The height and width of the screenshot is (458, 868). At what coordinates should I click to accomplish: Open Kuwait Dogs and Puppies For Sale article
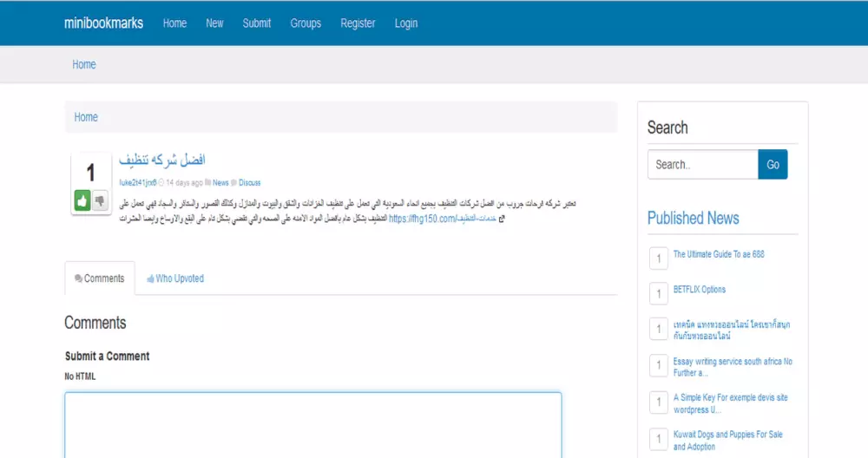728,441
